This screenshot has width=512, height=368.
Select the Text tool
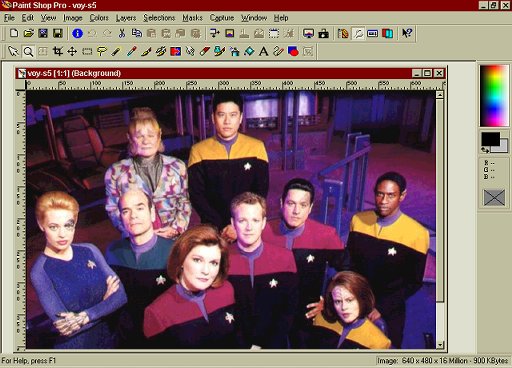pos(264,51)
